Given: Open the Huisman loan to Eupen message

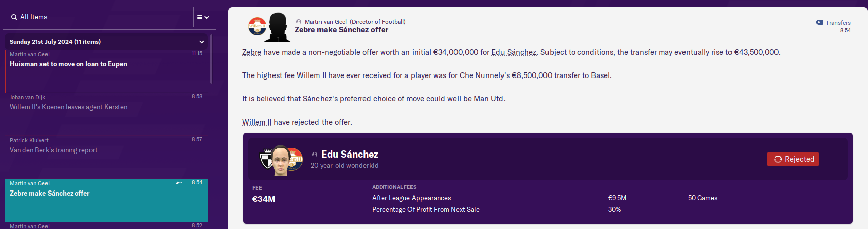Looking at the screenshot, I should click(x=68, y=64).
